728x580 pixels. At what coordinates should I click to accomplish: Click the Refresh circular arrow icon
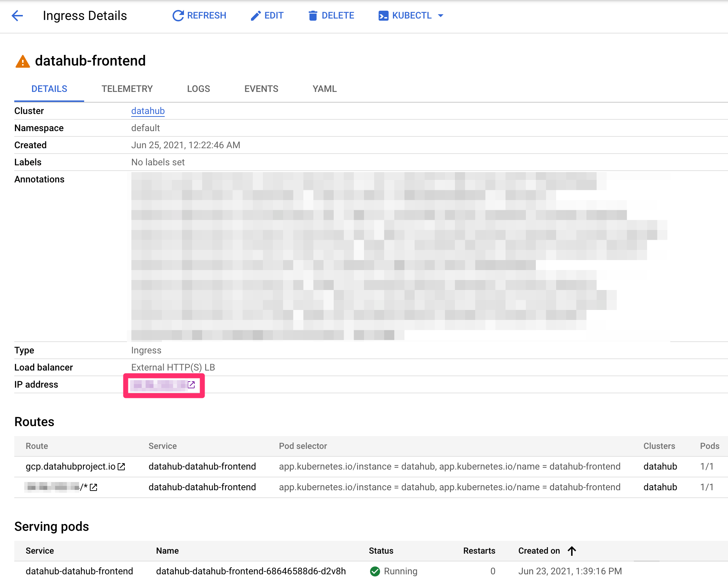178,16
